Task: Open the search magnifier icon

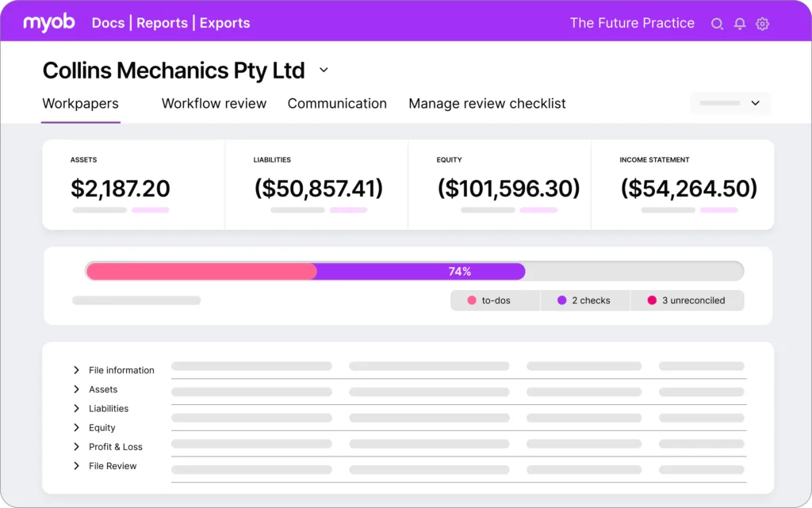Action: point(717,24)
